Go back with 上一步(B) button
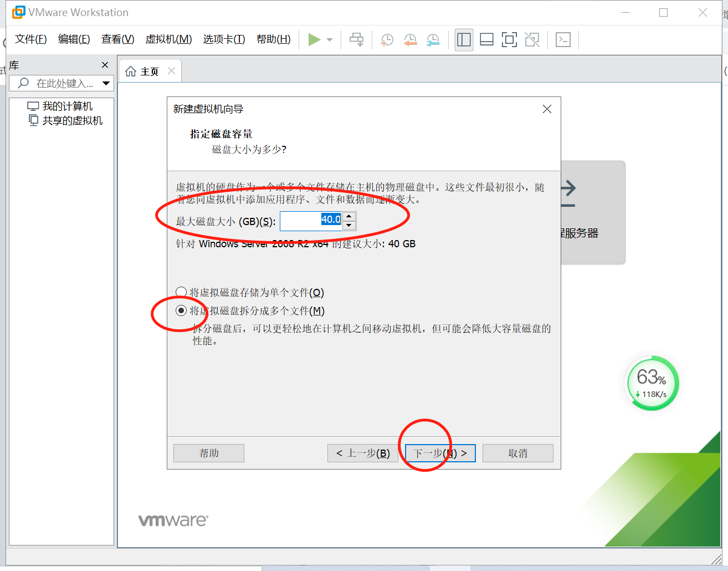 pos(363,453)
